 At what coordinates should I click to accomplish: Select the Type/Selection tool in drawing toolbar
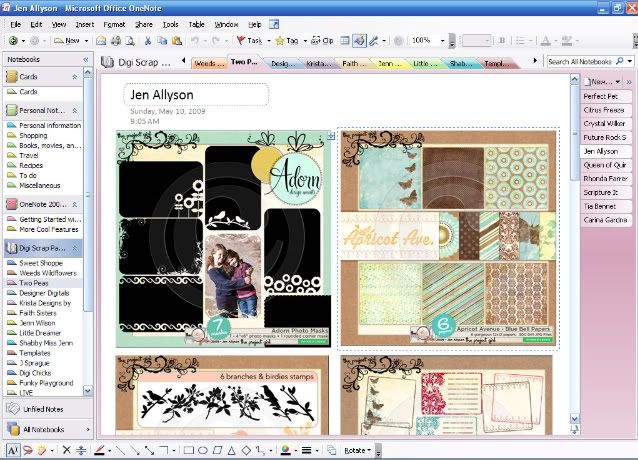13,450
